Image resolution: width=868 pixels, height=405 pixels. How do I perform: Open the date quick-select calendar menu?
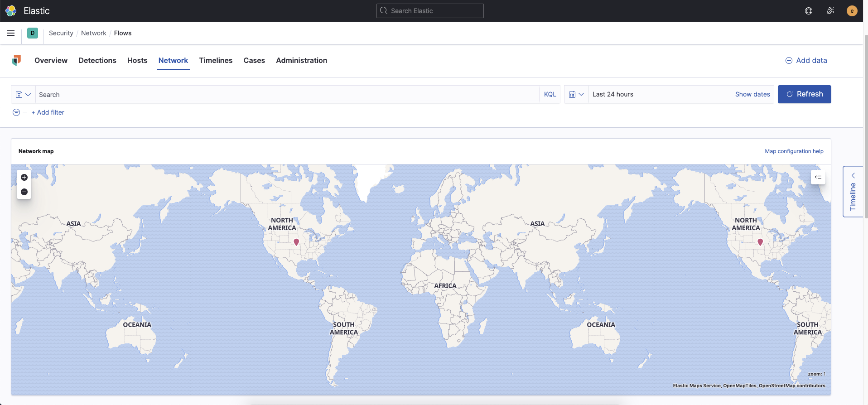[576, 94]
